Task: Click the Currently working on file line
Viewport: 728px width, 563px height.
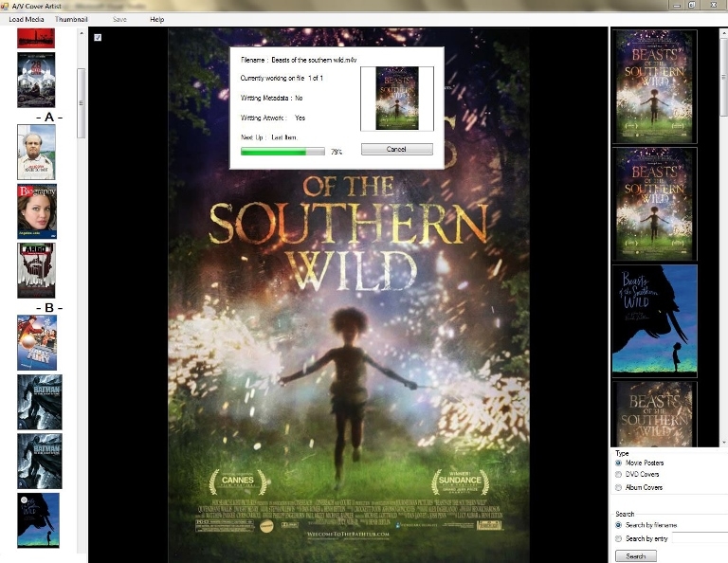Action: pos(282,78)
